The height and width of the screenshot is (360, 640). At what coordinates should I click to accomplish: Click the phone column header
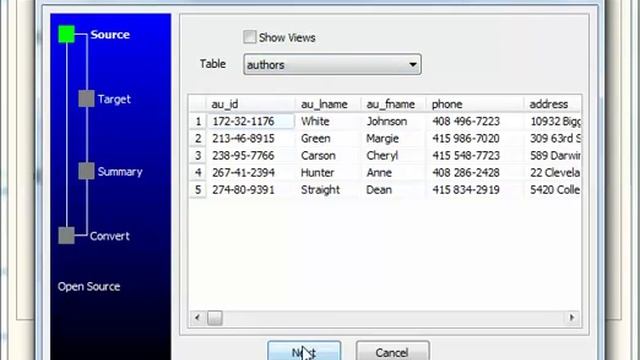[475, 104]
